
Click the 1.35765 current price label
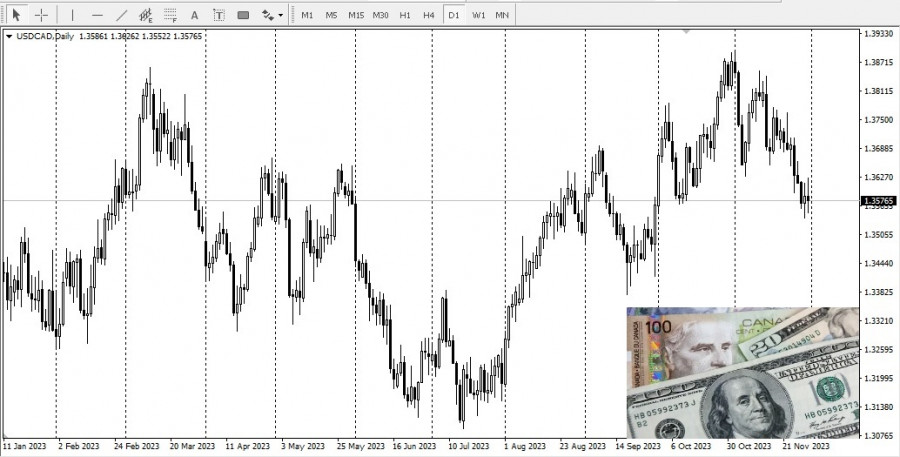pyautogui.click(x=878, y=201)
